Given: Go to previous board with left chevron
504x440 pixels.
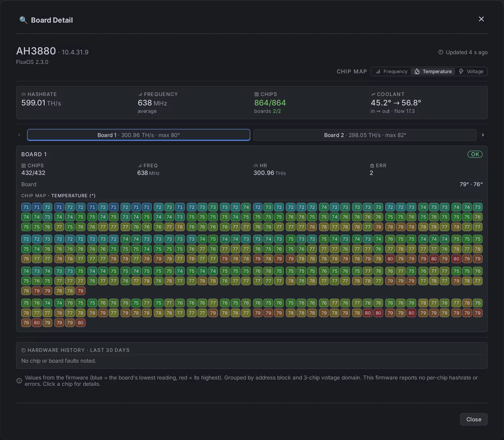Looking at the screenshot, I should point(19,135).
